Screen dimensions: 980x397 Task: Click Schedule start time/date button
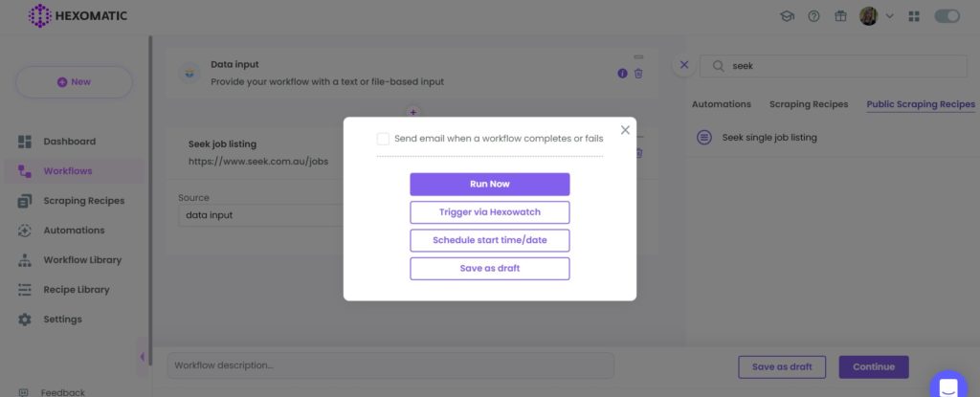tap(489, 241)
